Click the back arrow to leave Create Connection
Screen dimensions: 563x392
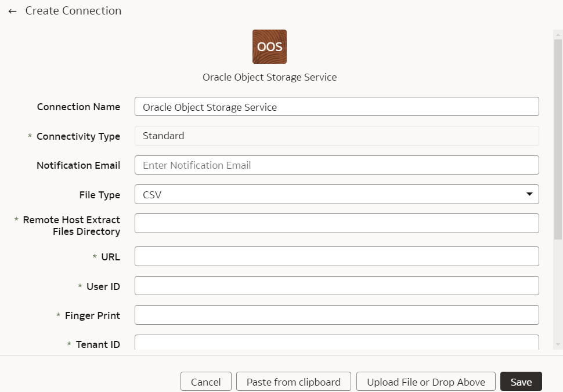[12, 10]
